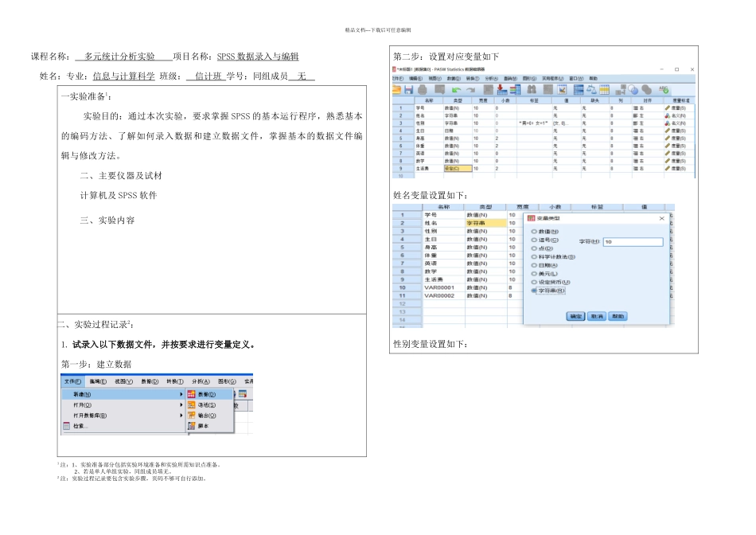Click the gray Redo arrow icon
Screen dimensions: 756x535
pos(471,90)
